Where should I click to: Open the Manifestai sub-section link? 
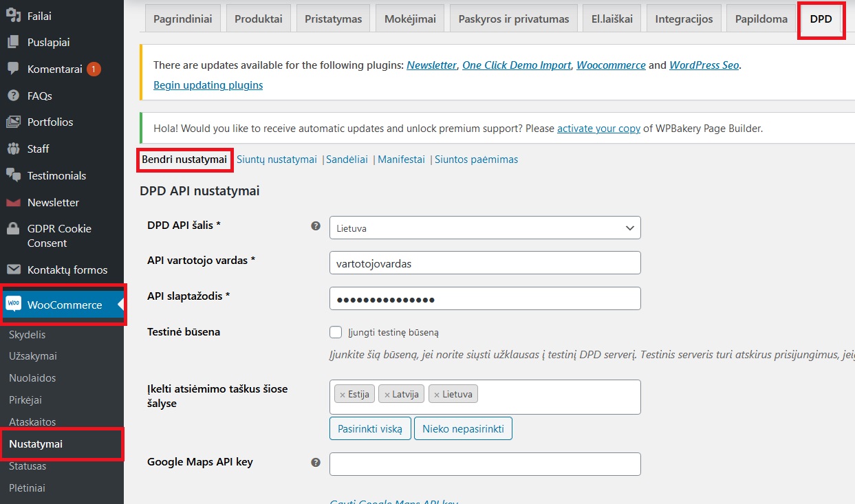[402, 160]
